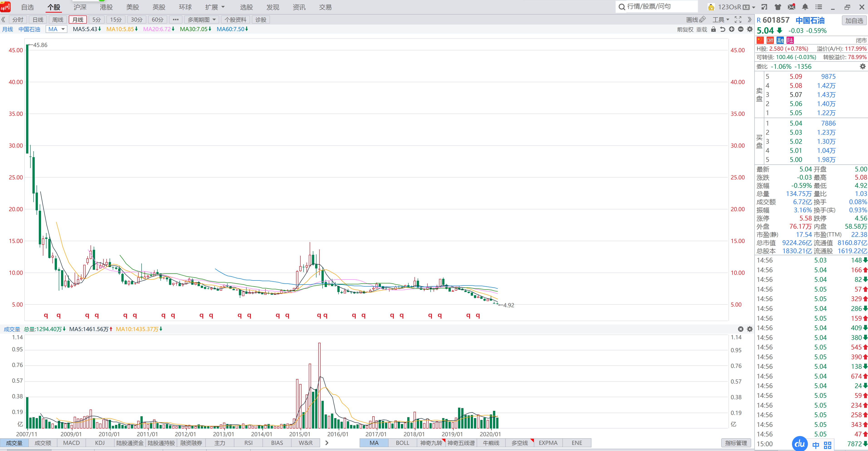Open the main menu list icon

tap(819, 7)
